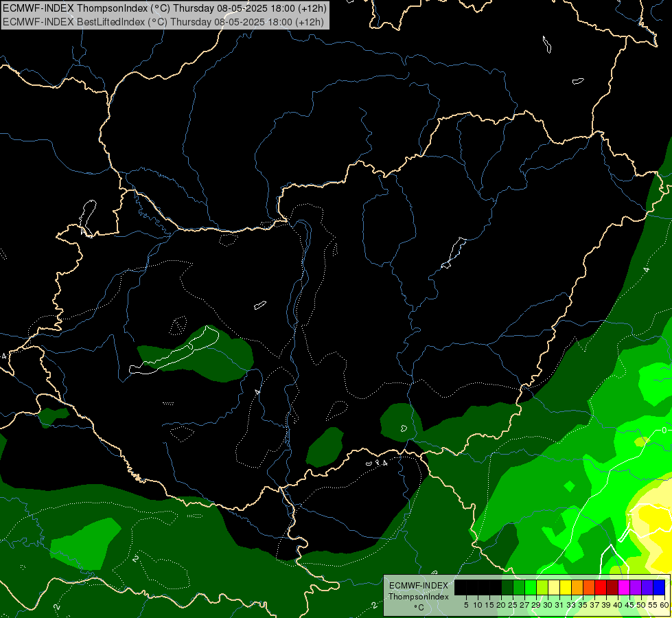Click legend tick value 55
The height and width of the screenshot is (618, 672).
click(653, 605)
